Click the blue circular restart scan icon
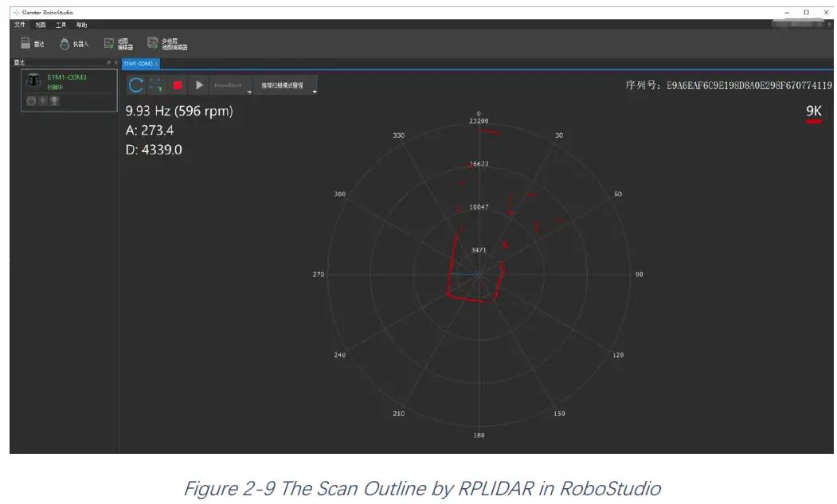The height and width of the screenshot is (504, 837). [x=135, y=85]
